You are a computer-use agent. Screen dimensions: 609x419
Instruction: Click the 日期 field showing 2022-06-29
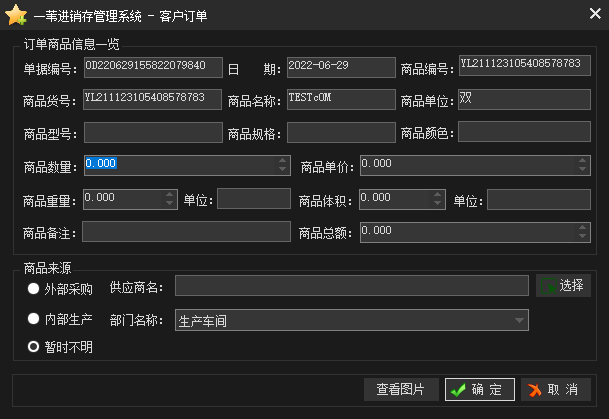[341, 67]
